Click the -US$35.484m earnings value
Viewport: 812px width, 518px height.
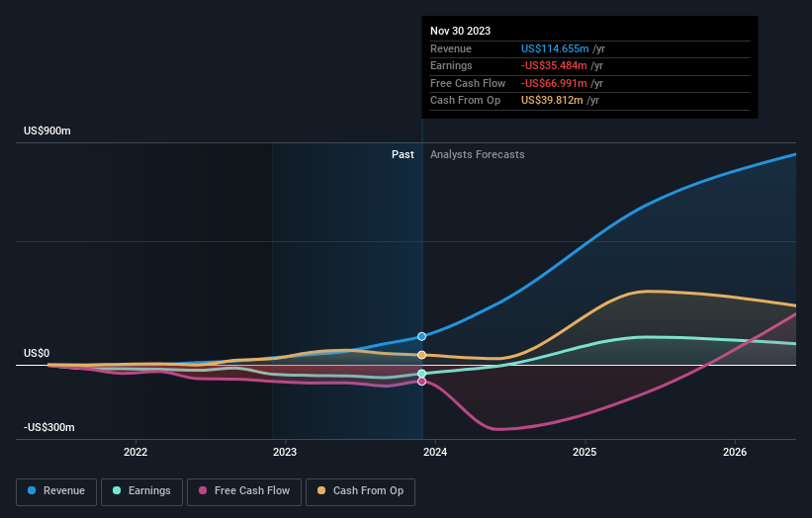tap(554, 65)
